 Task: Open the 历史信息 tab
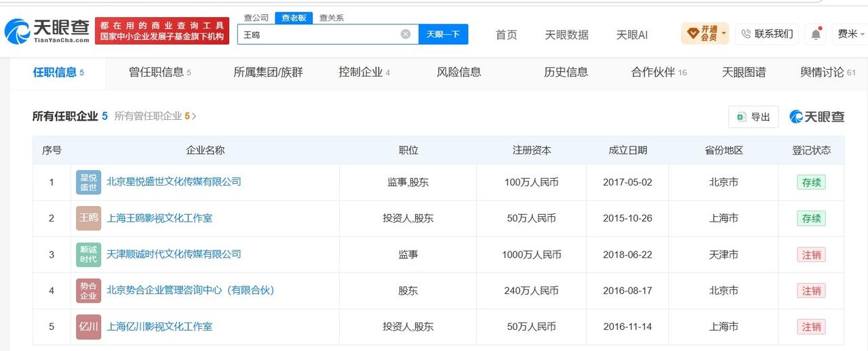pos(566,73)
